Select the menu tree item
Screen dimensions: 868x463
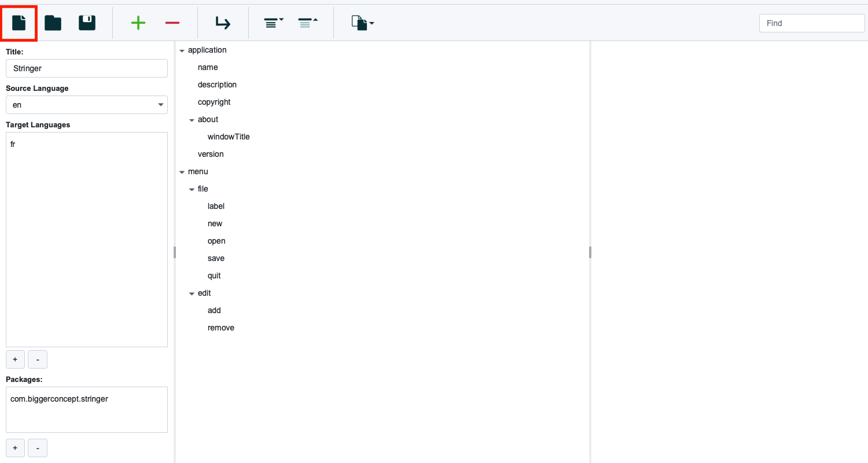coord(198,171)
